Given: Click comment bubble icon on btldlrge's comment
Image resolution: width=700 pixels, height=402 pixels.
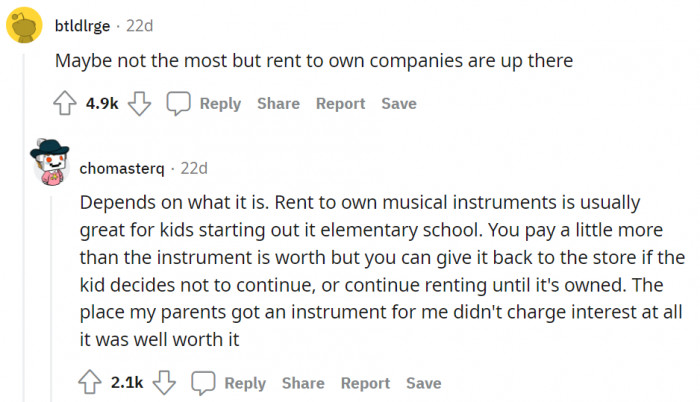Looking at the screenshot, I should [179, 104].
